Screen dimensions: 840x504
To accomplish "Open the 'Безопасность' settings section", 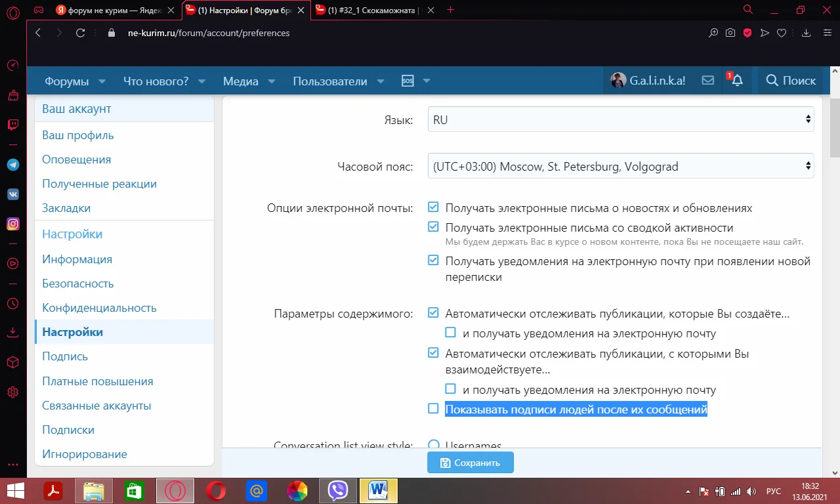I will (x=77, y=283).
